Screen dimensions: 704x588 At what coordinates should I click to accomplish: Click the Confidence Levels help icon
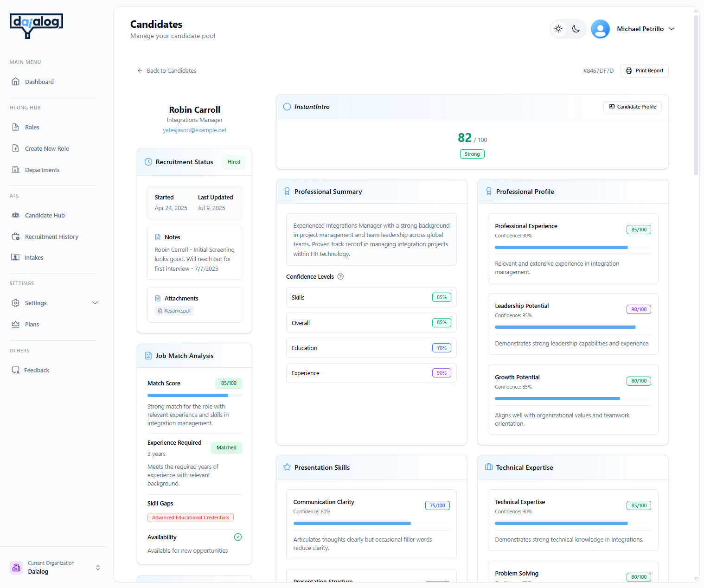(340, 277)
